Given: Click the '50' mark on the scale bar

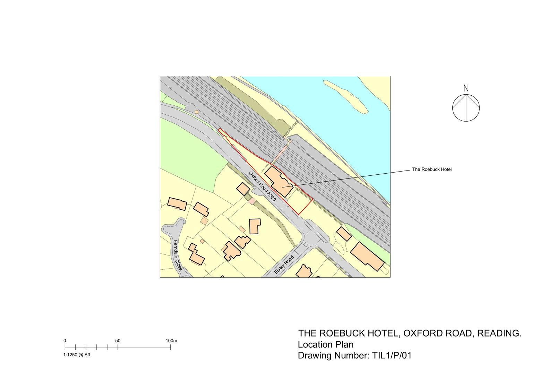Looking at the screenshot, I should click(x=118, y=341).
